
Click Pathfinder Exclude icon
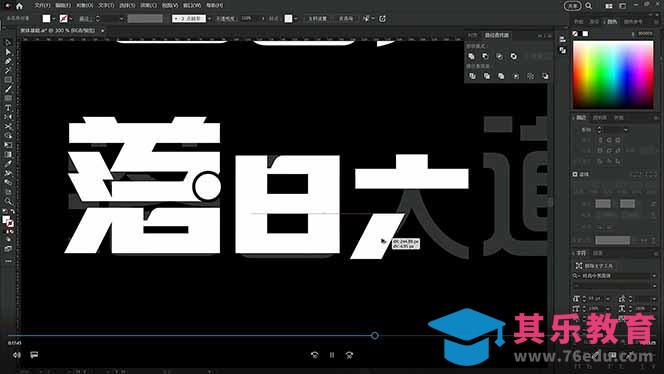pyautogui.click(x=513, y=56)
